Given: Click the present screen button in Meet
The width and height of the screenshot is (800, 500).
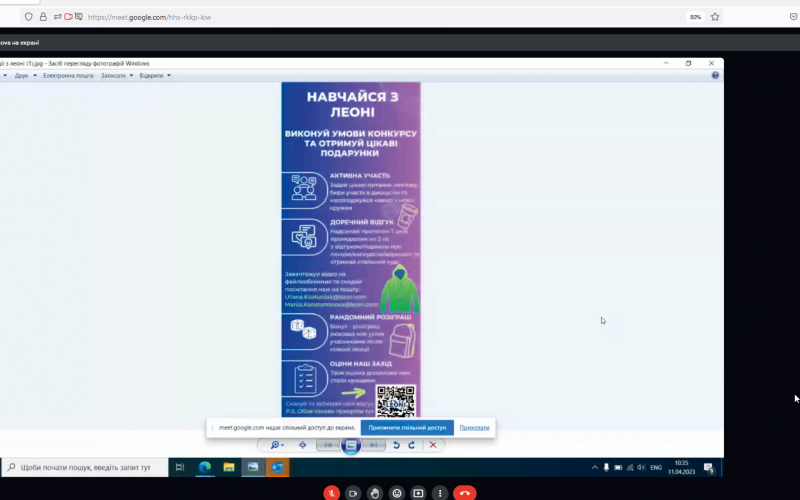Looking at the screenshot, I should pos(418,493).
